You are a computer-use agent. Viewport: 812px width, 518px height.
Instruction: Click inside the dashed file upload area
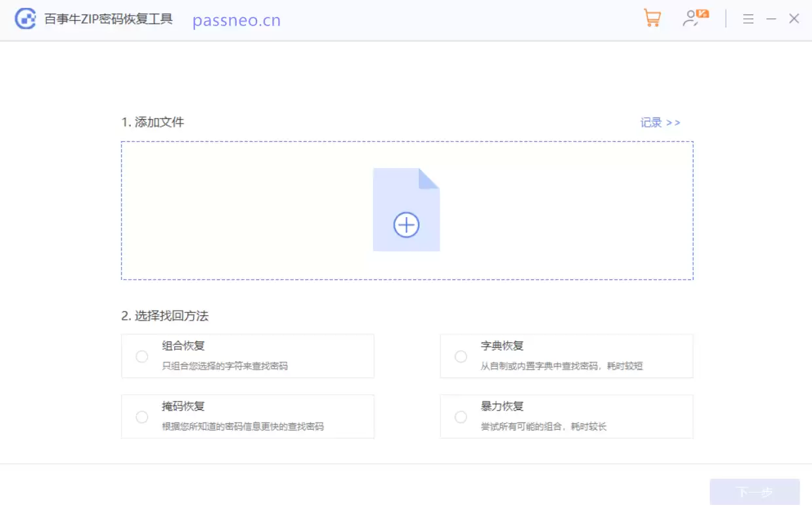click(x=262, y=209)
